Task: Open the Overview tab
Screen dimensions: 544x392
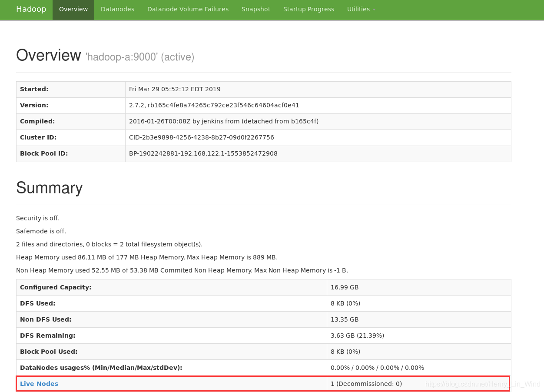Action: tap(73, 10)
